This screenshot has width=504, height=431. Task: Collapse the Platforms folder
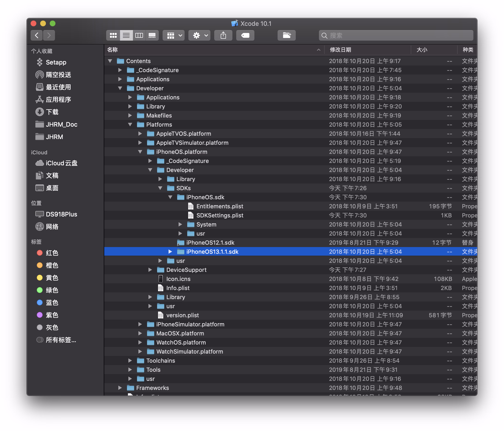[130, 124]
